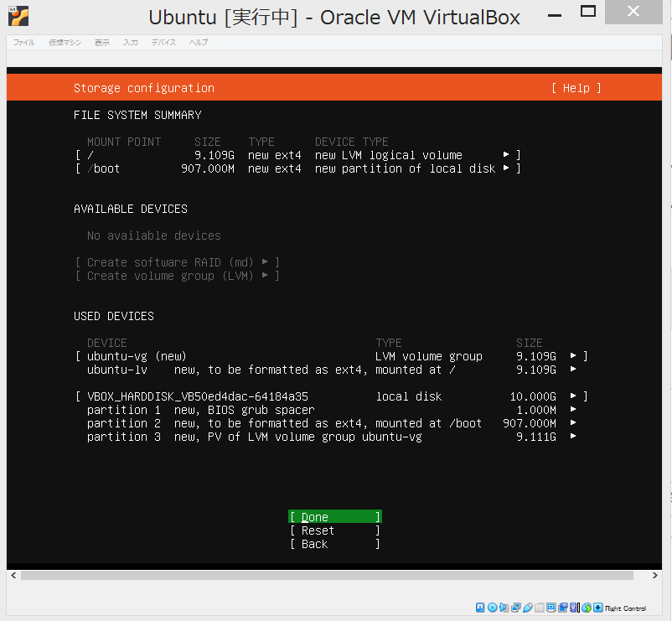Click '907.000M' size in file system summary
The image size is (672, 621).
208,168
